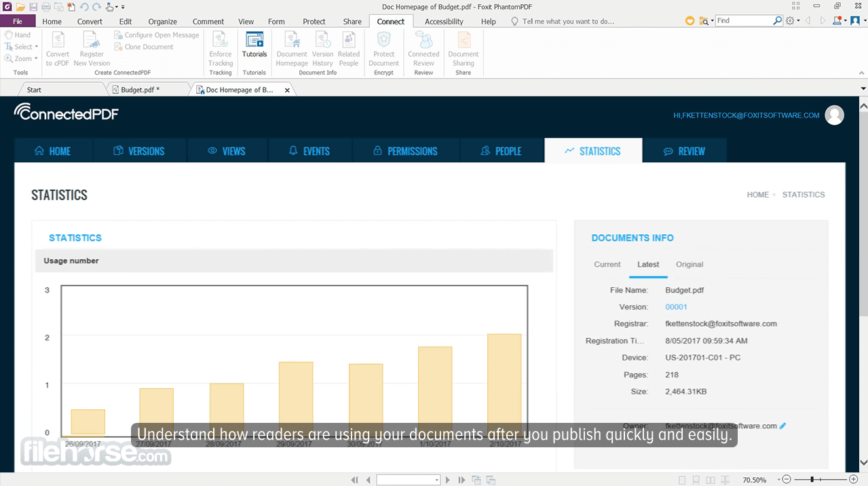Open the PEOPLE tab in ConnectedPDF

pyautogui.click(x=502, y=151)
